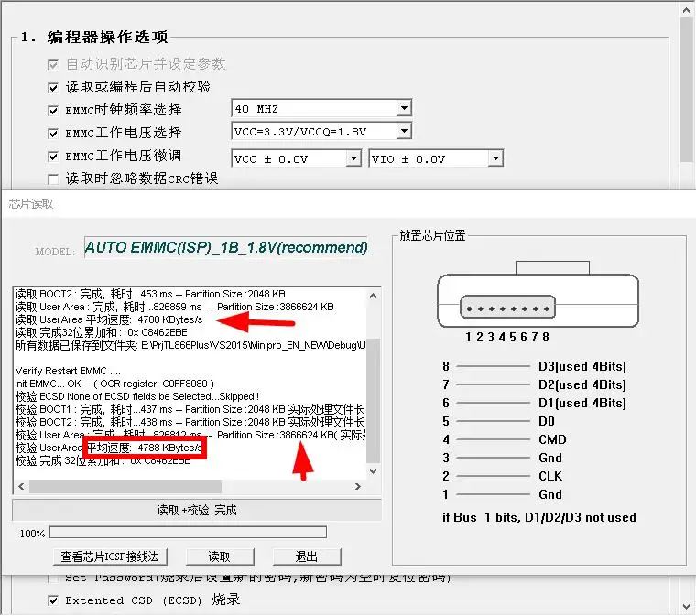Click main window scroll down arrow
Viewport: 696px width, 616px height.
686,606
